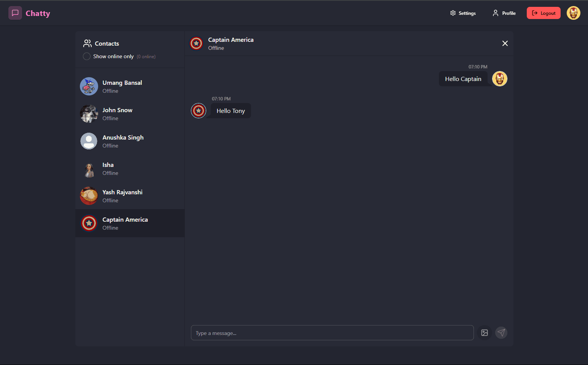
Task: Attach an image with the picture icon
Action: 485,333
